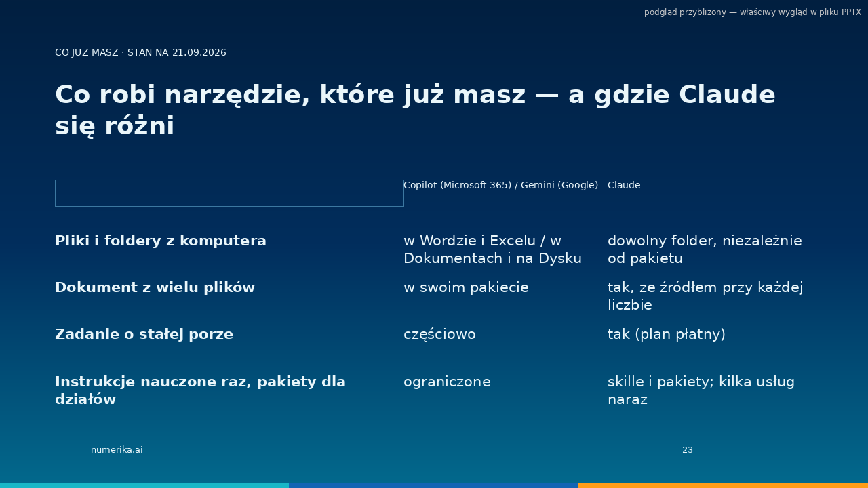Click the footer text 'numerika.ai'
868x488 pixels.
pyautogui.click(x=117, y=450)
